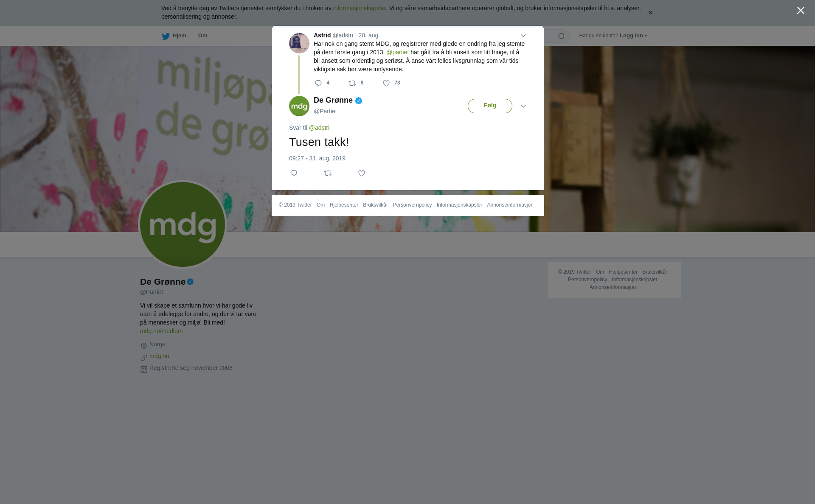Retweet the Tusen takk tweet
This screenshot has height=504, width=815.
coord(328,173)
